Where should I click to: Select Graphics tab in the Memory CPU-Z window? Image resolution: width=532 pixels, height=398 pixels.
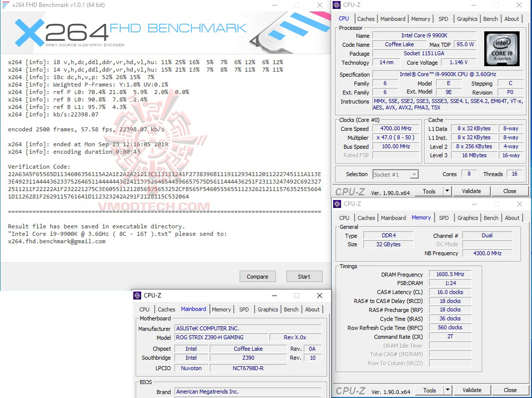coord(467,218)
